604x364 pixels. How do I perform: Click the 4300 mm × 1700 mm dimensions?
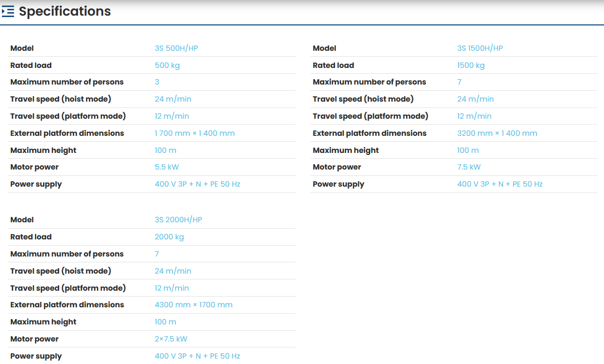click(194, 305)
